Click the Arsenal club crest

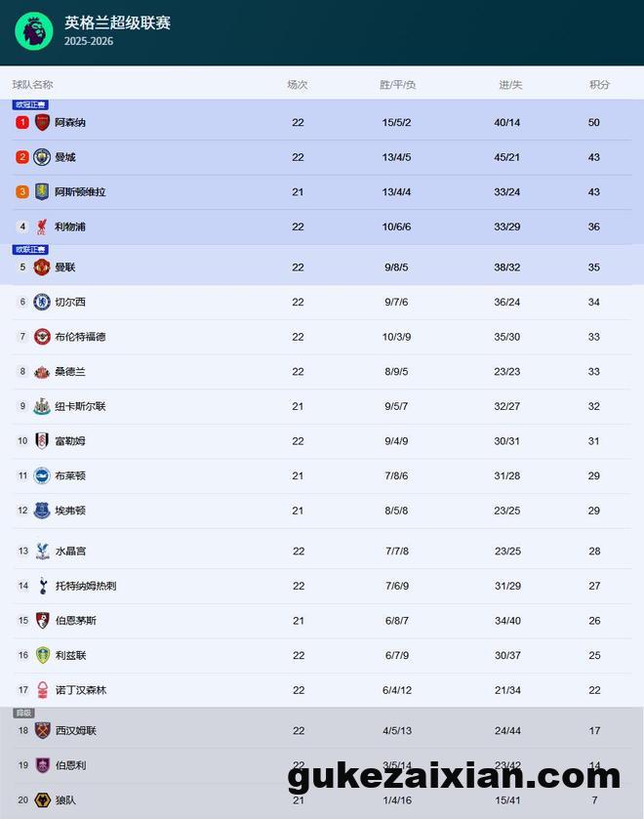(x=42, y=122)
